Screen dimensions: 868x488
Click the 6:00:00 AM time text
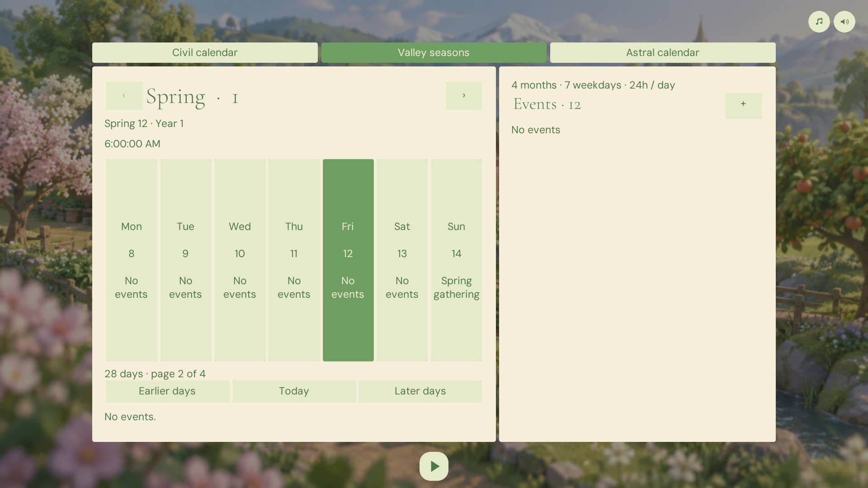pos(132,144)
